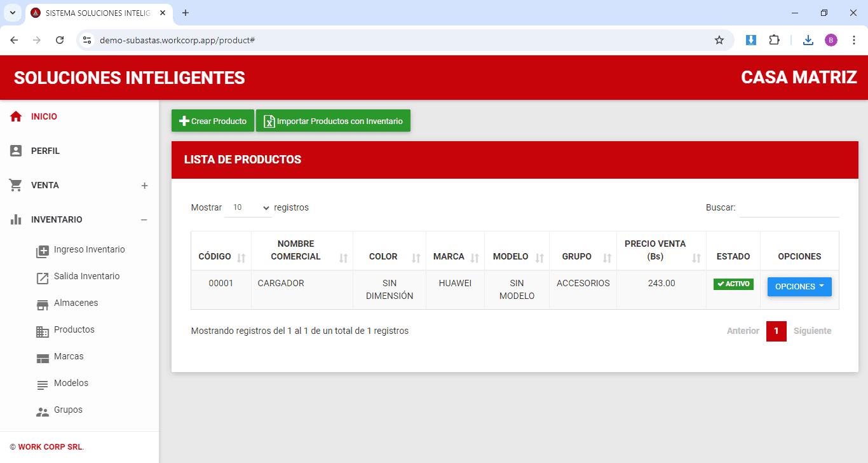868x463 pixels.
Task: Open Salida Inventario menu item
Action: 87,276
